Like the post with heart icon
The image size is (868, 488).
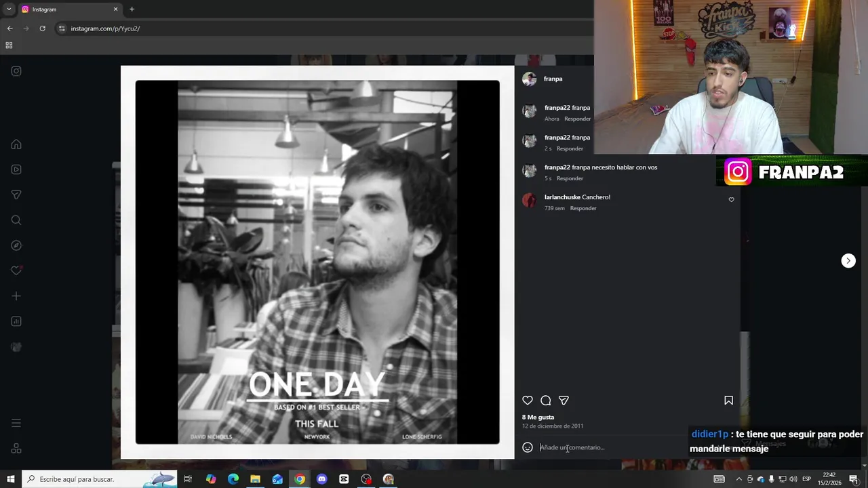click(528, 401)
